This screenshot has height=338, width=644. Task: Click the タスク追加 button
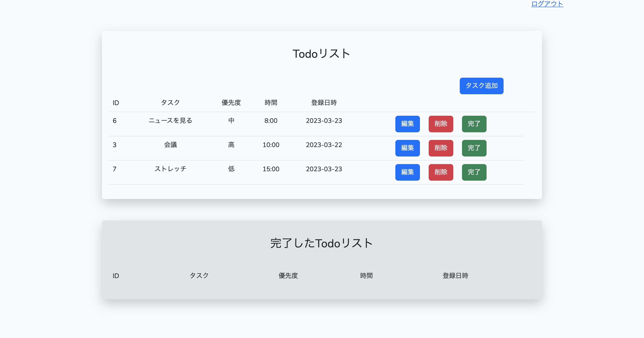pos(481,86)
